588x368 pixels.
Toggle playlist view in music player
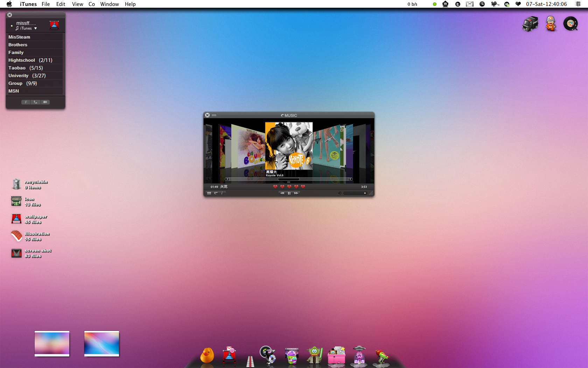click(x=209, y=193)
